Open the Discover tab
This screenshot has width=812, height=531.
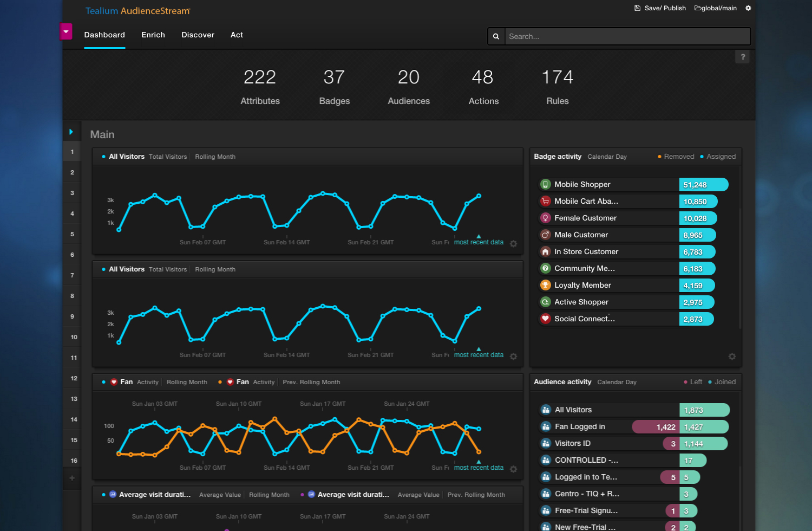[198, 35]
